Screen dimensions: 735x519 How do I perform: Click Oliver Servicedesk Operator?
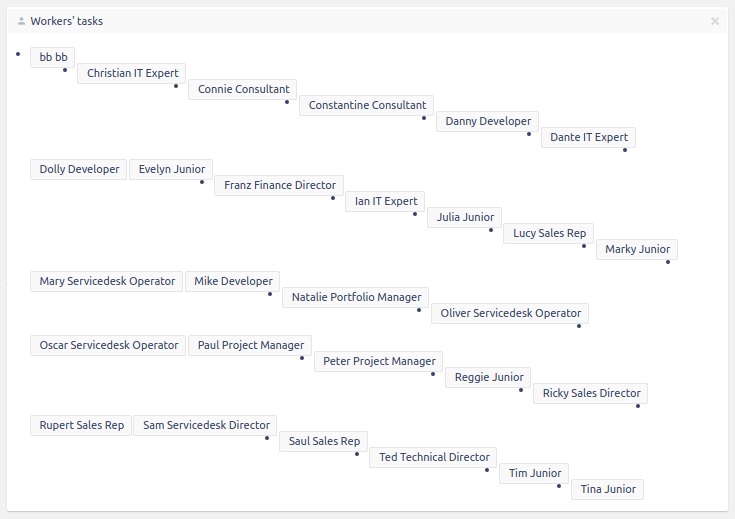coord(511,313)
